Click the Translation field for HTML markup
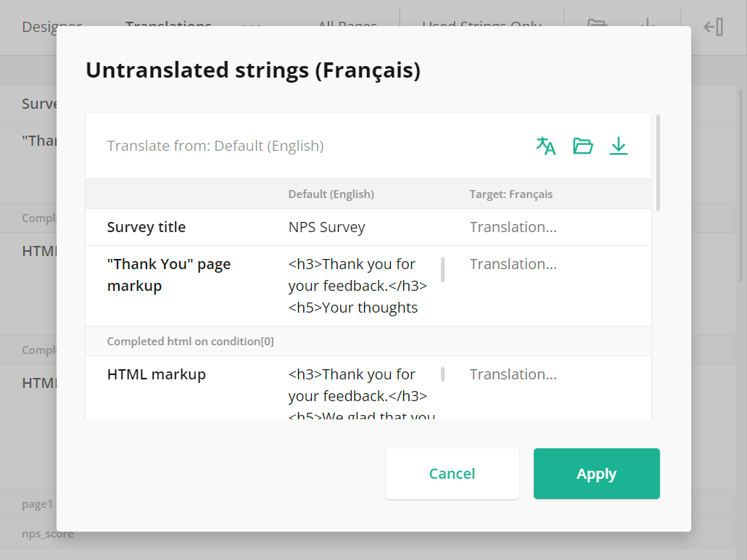Image resolution: width=747 pixels, height=560 pixels. tap(513, 374)
